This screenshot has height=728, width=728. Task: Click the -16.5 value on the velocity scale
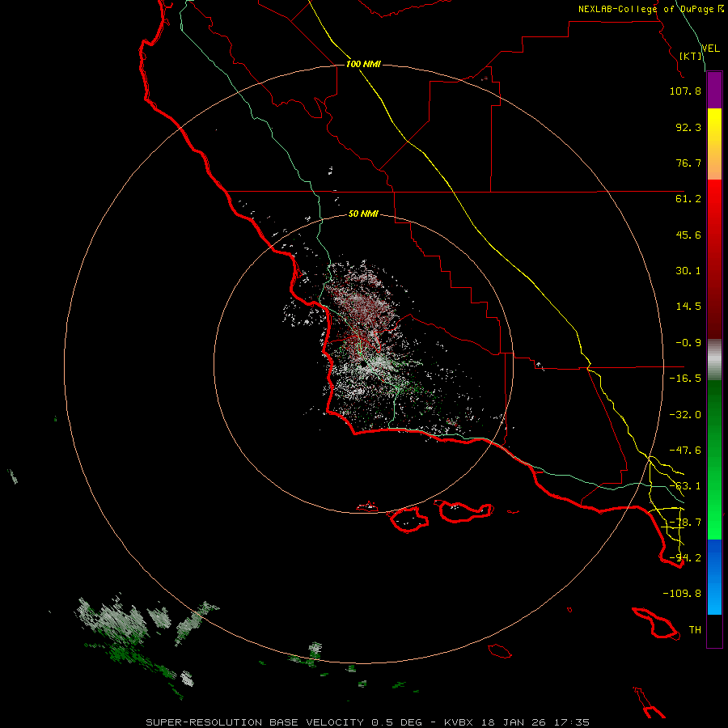[685, 379]
